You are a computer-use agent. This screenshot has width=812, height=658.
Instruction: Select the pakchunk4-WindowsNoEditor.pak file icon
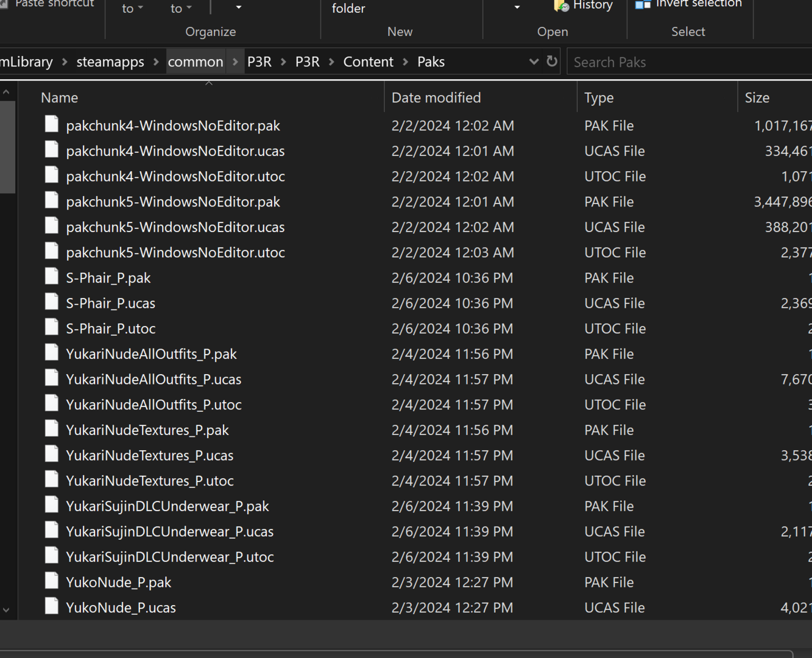[x=52, y=125]
